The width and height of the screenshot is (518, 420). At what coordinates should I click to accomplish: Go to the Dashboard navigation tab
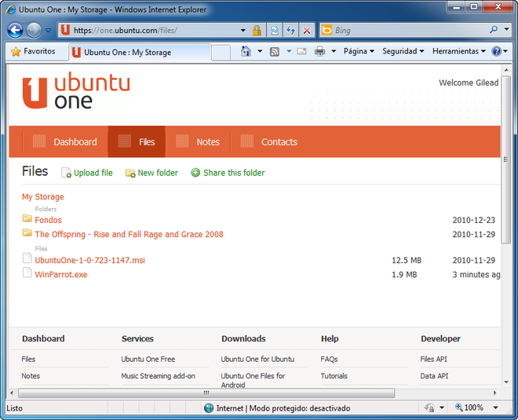tap(65, 142)
